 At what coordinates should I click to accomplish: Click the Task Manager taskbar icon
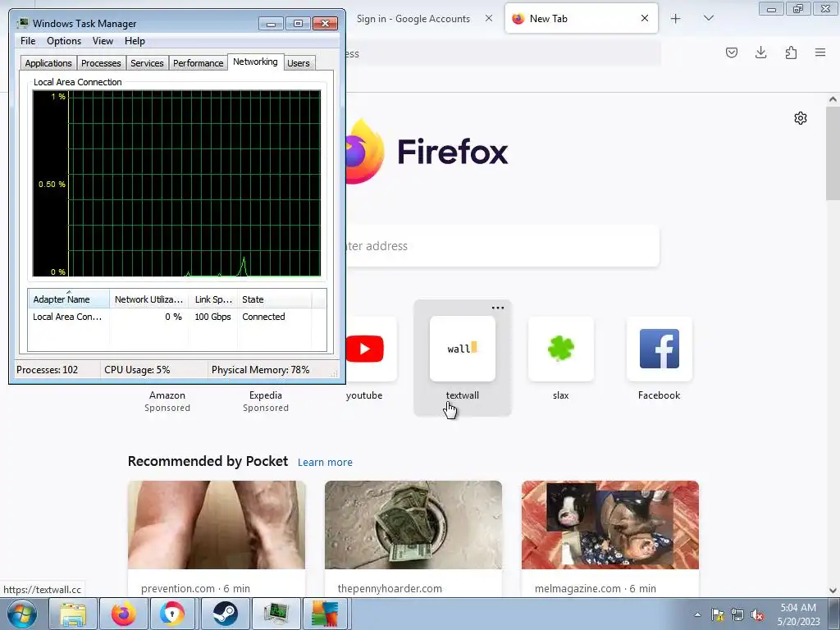(276, 614)
